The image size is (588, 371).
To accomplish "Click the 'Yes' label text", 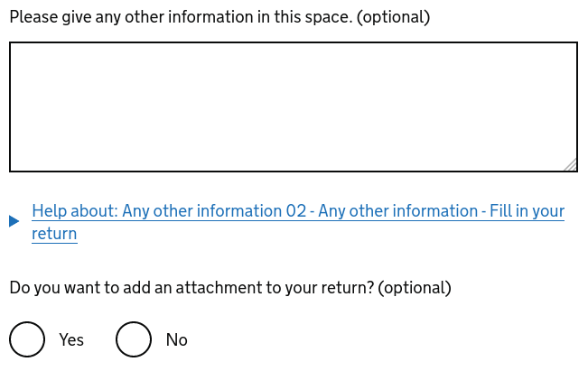I will click(x=71, y=340).
